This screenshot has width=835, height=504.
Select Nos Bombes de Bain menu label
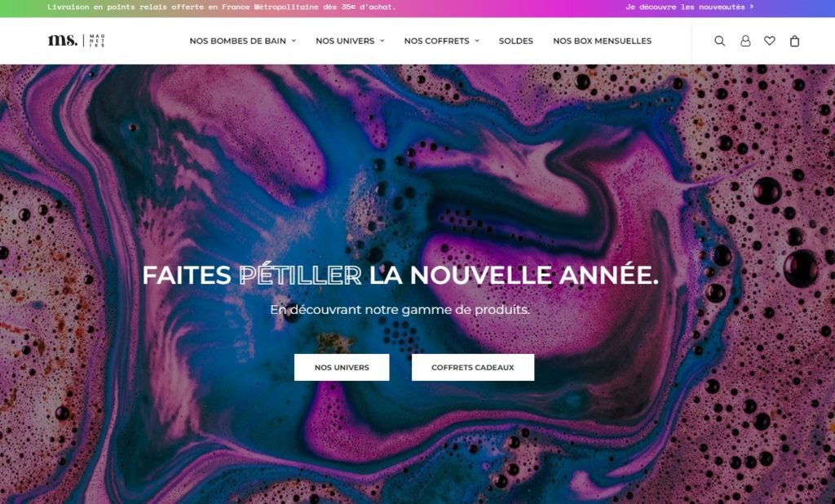[237, 41]
